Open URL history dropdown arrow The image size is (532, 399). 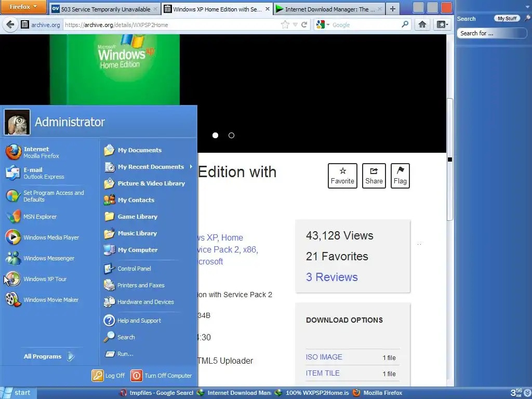295,24
